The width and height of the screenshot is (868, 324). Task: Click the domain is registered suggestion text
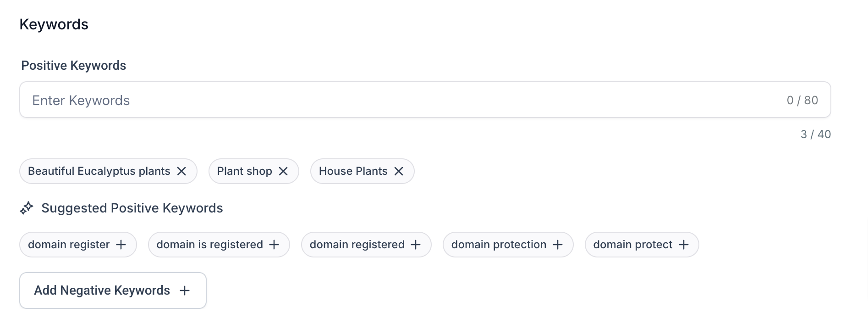coord(210,245)
